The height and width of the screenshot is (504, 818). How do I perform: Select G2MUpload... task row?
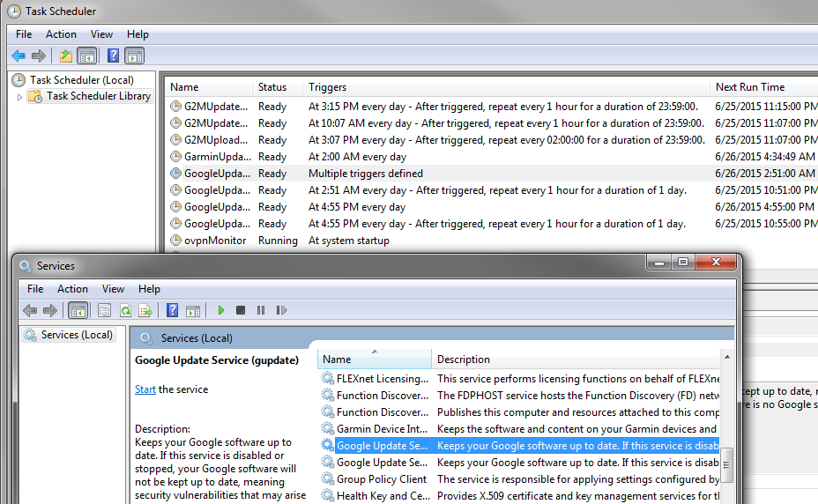[492, 140]
